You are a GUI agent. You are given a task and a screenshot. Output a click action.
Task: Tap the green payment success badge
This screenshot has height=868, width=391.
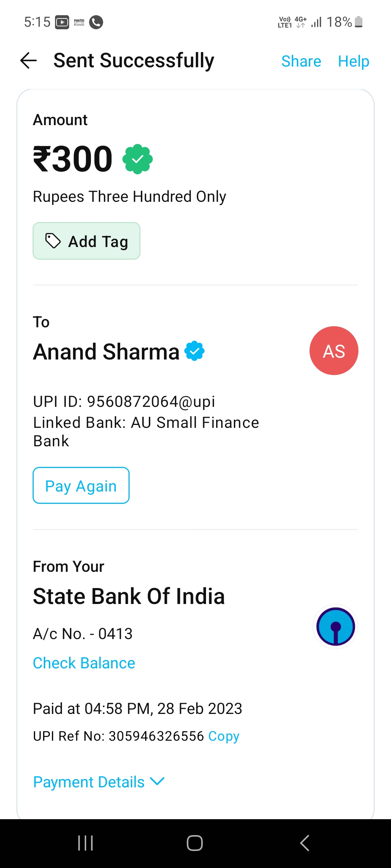click(138, 159)
